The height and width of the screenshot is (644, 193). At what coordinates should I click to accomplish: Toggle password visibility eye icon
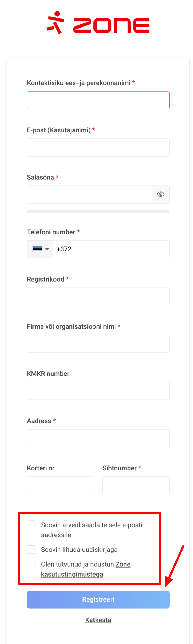click(x=161, y=194)
